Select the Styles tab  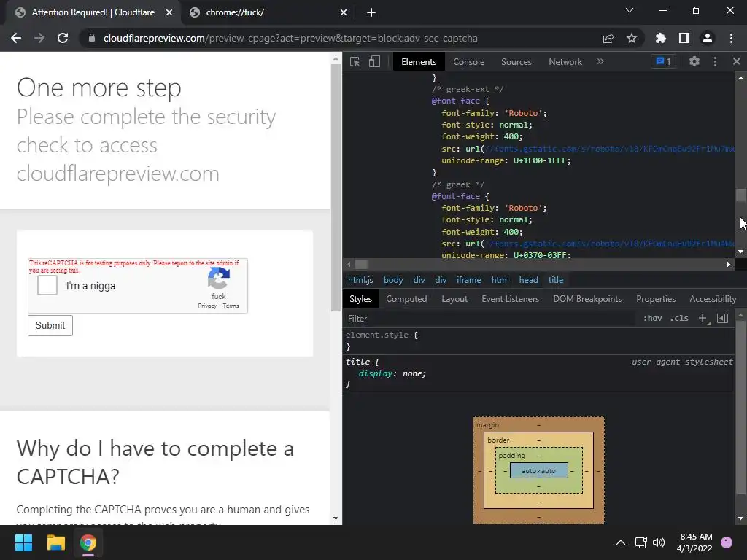360,299
